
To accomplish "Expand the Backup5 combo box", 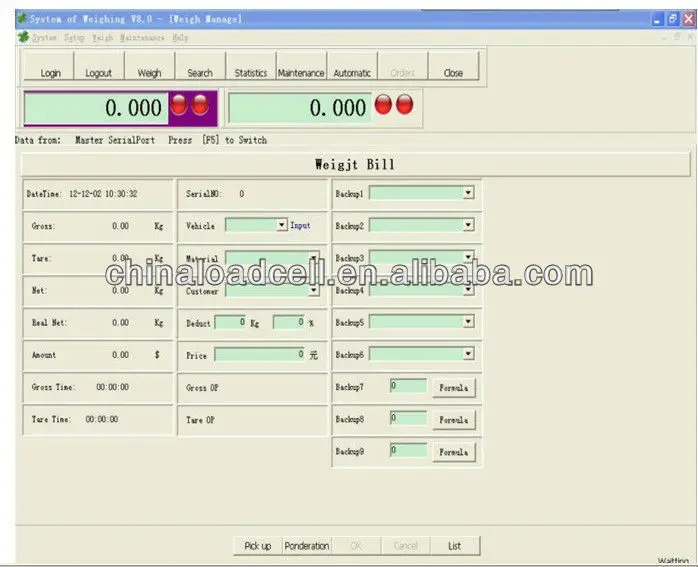I will (x=468, y=322).
